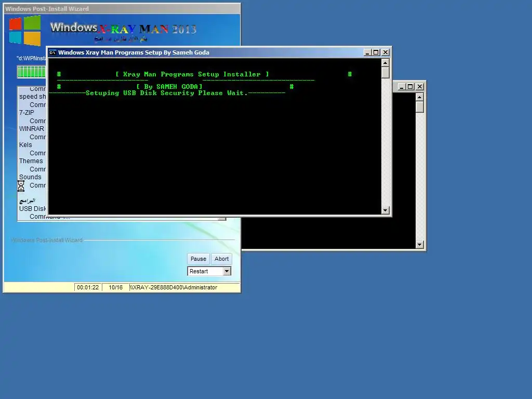Select the Themes entry in wizard list
The height and width of the screenshot is (399, 532).
point(31,161)
